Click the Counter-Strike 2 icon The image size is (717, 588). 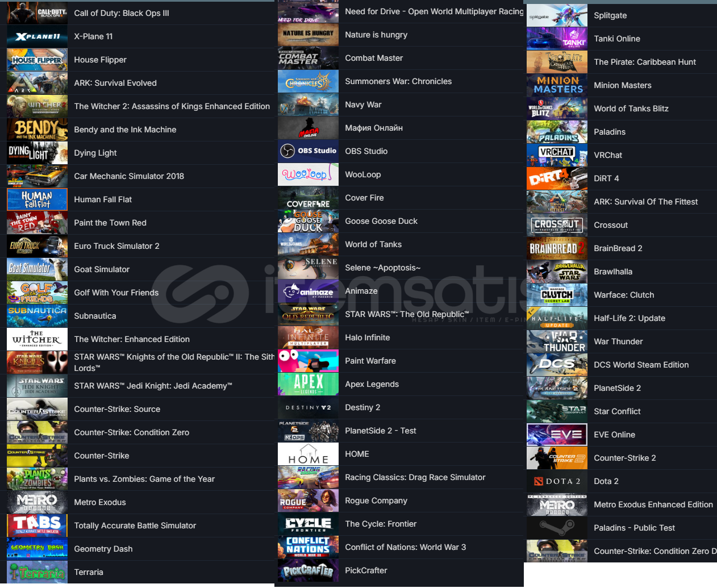557,458
